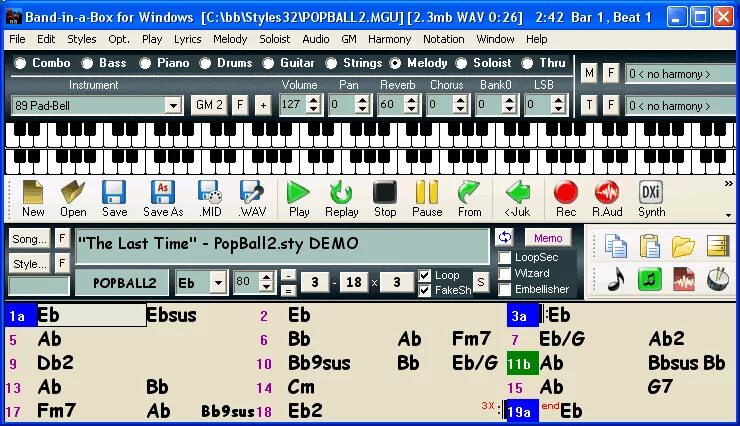
Task: Click the yellow file cabinet icon
Action: coord(718,246)
